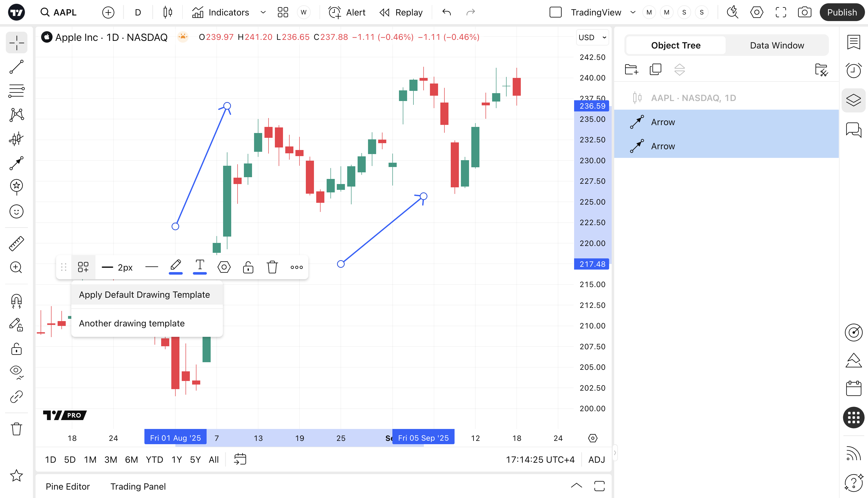Click the Publish button
Viewport: 868px width, 498px height.
click(x=842, y=13)
